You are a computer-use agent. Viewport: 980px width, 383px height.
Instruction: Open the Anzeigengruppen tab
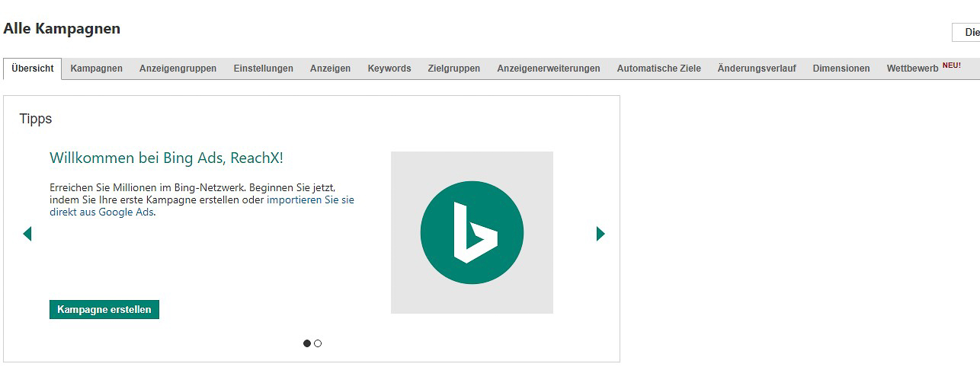click(x=178, y=69)
